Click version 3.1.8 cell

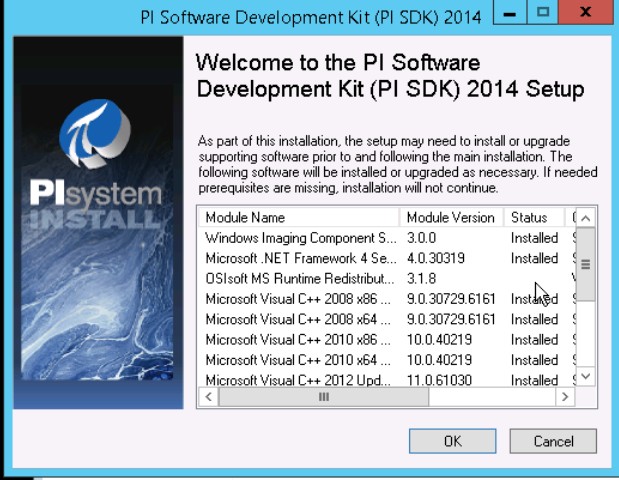coord(421,279)
